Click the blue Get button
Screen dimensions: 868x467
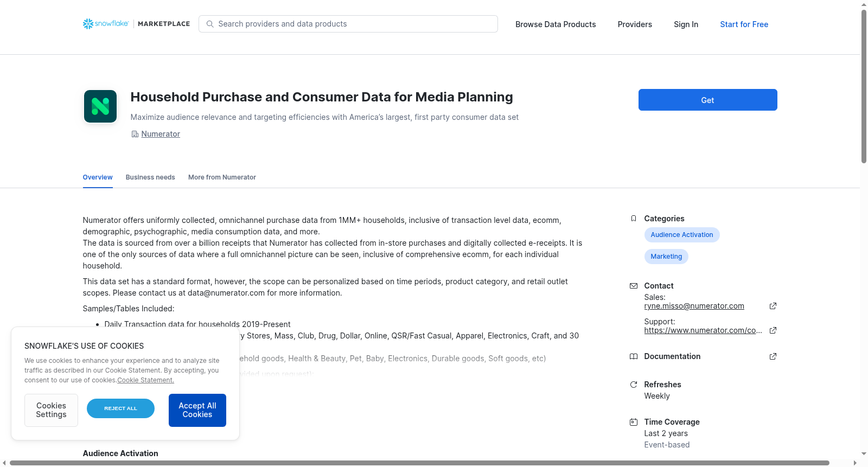pos(707,100)
